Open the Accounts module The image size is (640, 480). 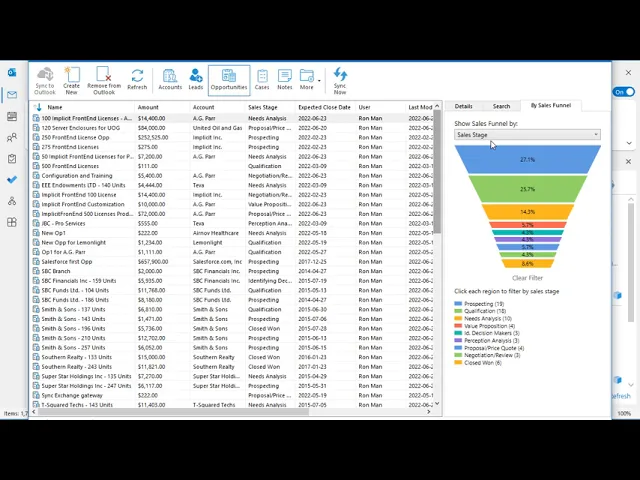pyautogui.click(x=170, y=80)
